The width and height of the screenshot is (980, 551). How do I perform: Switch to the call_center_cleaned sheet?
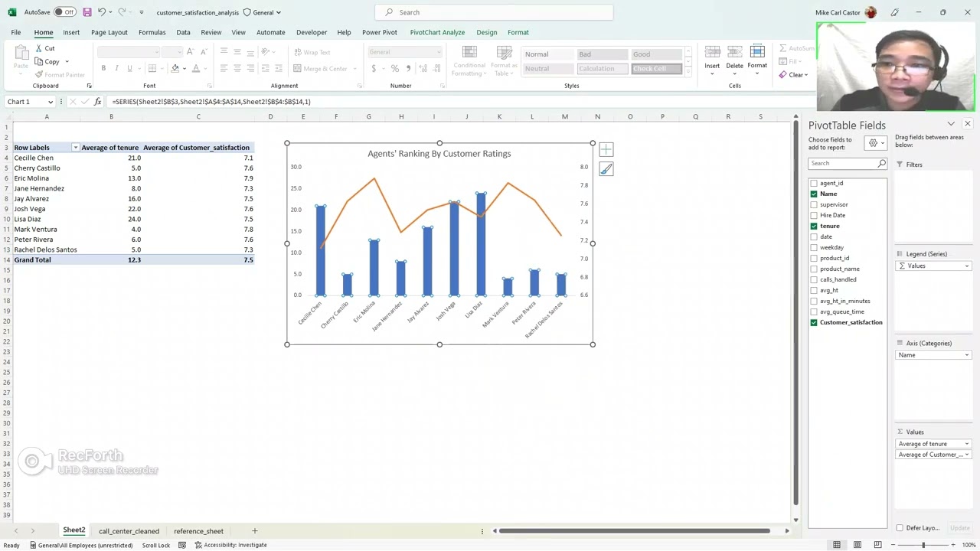(129, 531)
